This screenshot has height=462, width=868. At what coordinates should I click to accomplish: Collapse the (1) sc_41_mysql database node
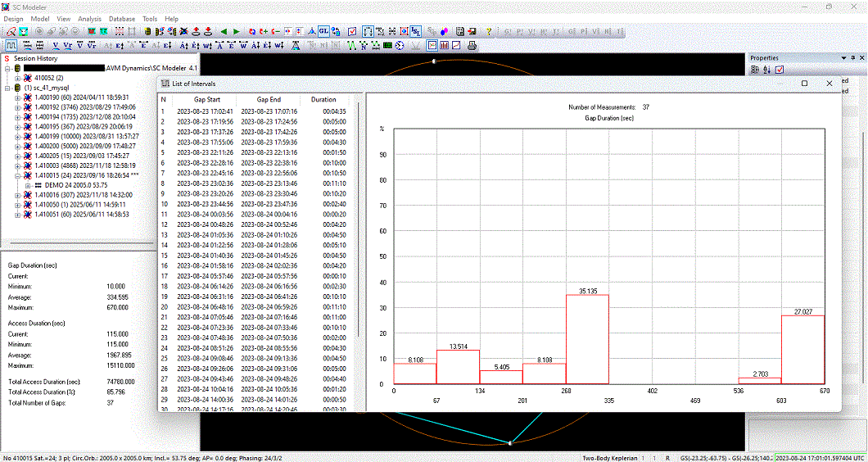(x=7, y=88)
